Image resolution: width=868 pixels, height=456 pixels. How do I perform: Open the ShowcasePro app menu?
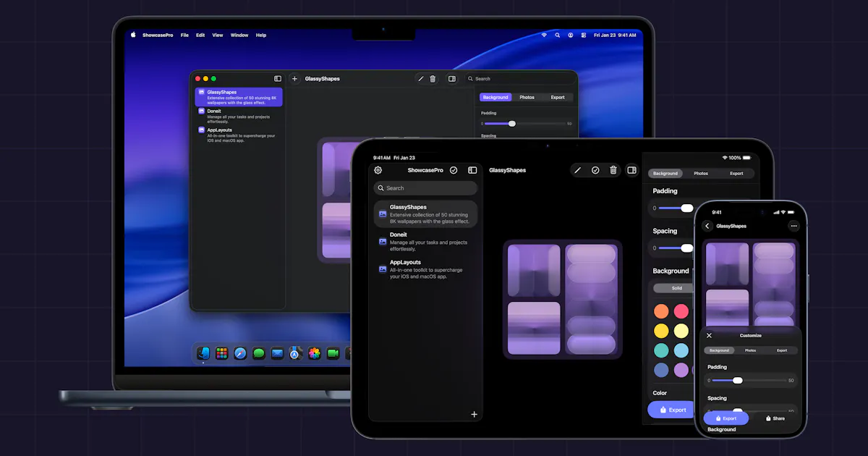point(158,35)
